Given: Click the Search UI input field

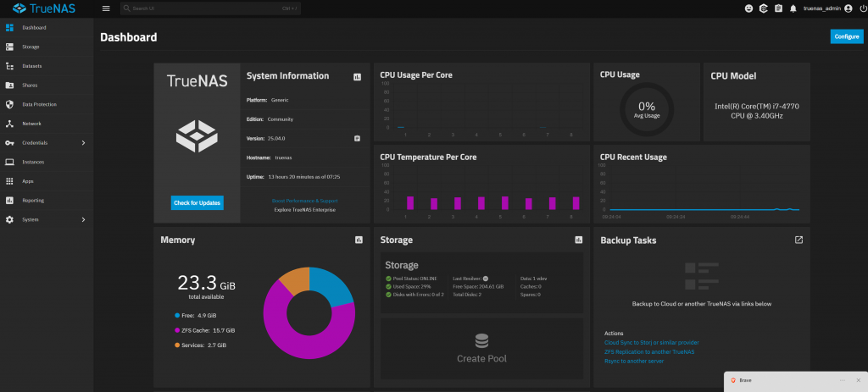Looking at the screenshot, I should [203, 8].
